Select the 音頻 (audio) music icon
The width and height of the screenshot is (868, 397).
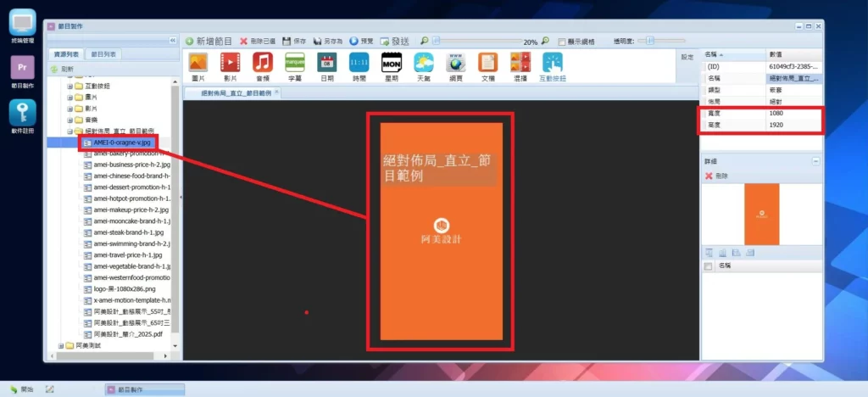coord(262,63)
